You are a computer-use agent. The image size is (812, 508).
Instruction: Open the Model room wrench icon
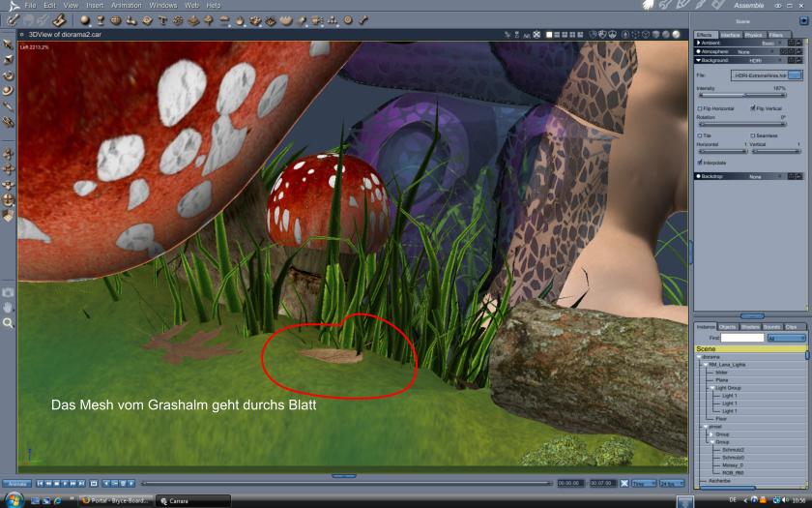coord(665,5)
